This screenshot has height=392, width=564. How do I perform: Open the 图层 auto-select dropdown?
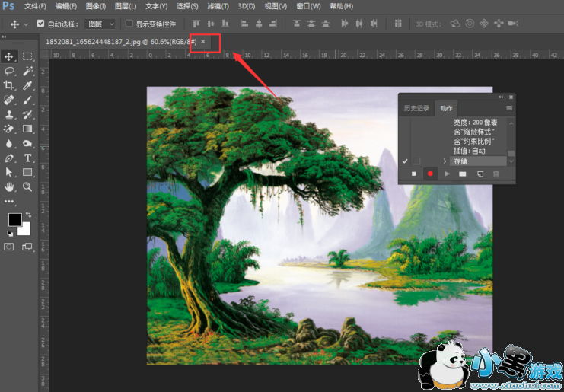(100, 24)
